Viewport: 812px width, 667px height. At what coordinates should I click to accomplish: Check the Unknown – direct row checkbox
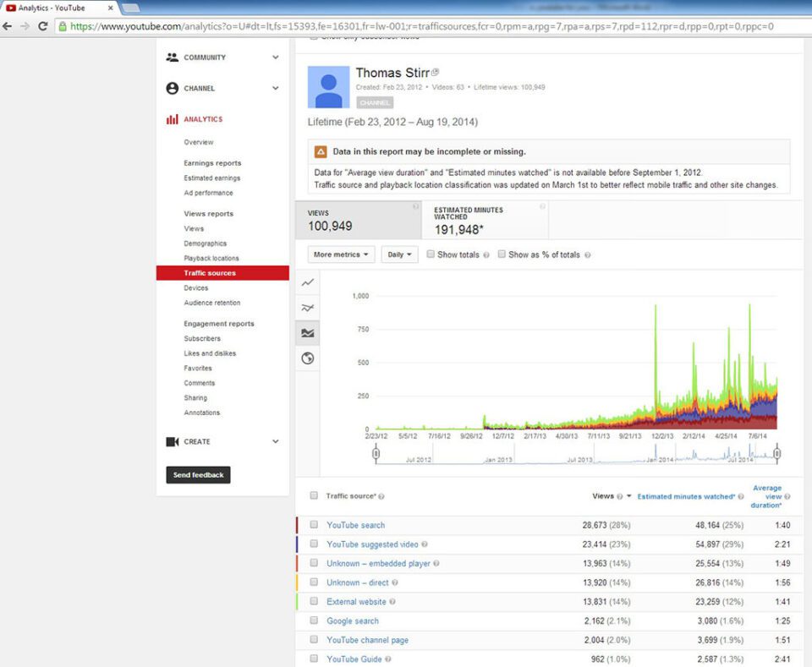click(314, 582)
